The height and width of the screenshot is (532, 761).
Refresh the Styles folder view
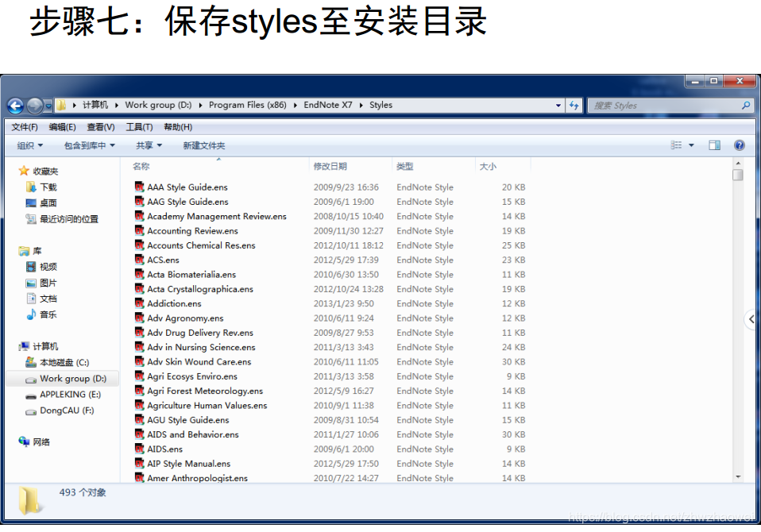[x=574, y=106]
